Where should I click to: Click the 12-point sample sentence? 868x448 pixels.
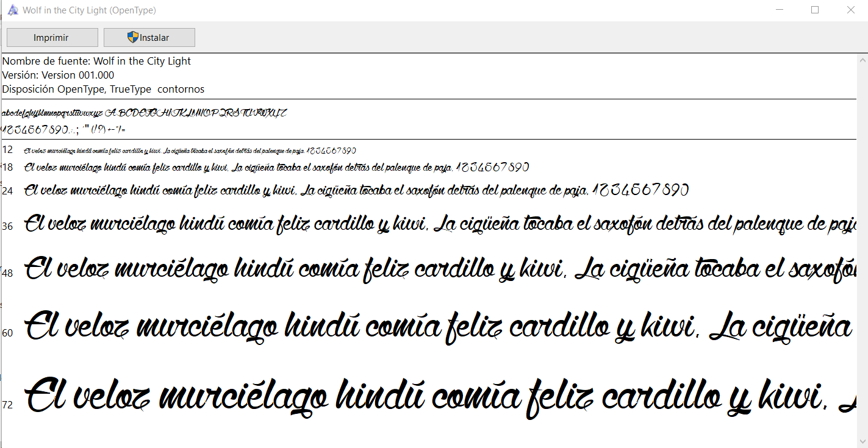(x=189, y=150)
